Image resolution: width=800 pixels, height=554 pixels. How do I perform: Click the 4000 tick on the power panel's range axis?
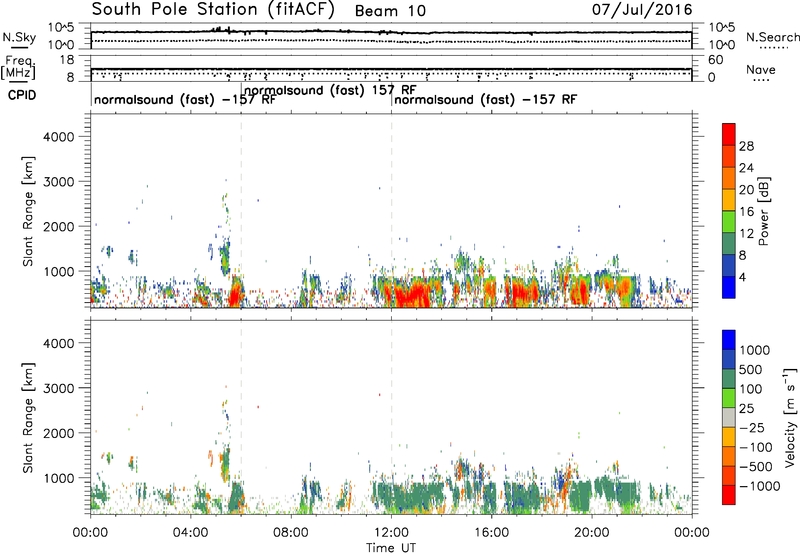click(x=58, y=137)
